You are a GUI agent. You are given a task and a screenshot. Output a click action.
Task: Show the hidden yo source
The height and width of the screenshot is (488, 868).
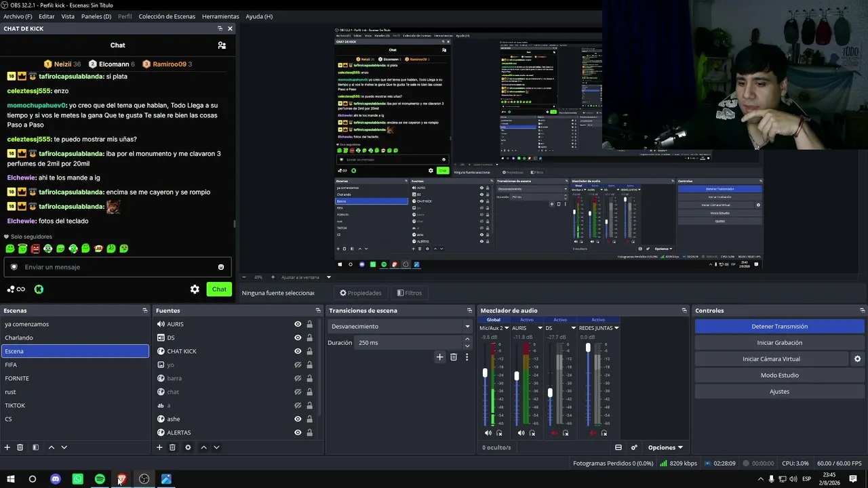tap(298, 365)
